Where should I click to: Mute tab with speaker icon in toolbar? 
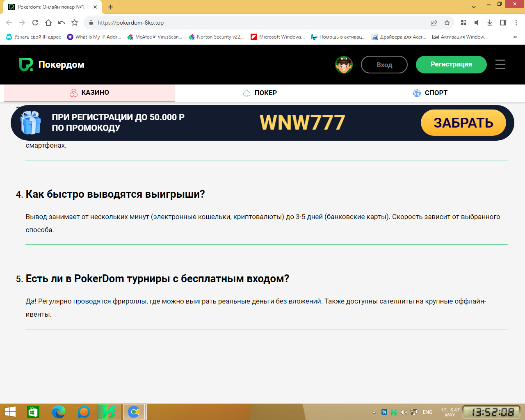pyautogui.click(x=477, y=23)
